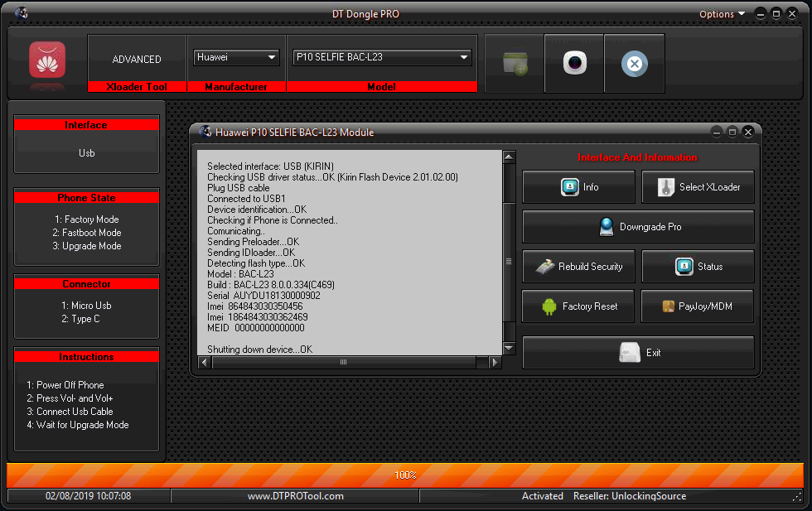812x511 pixels.
Task: Click the 'Serial AUYDU18130000902' log line
Action: [x=263, y=296]
